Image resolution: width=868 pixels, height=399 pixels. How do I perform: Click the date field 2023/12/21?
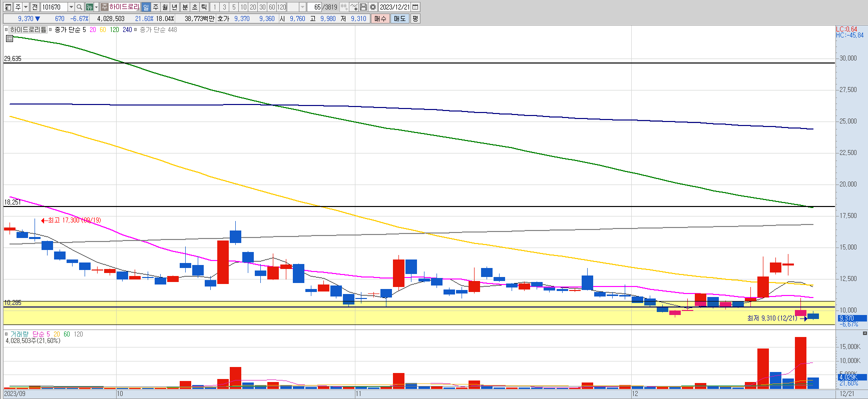[394, 7]
